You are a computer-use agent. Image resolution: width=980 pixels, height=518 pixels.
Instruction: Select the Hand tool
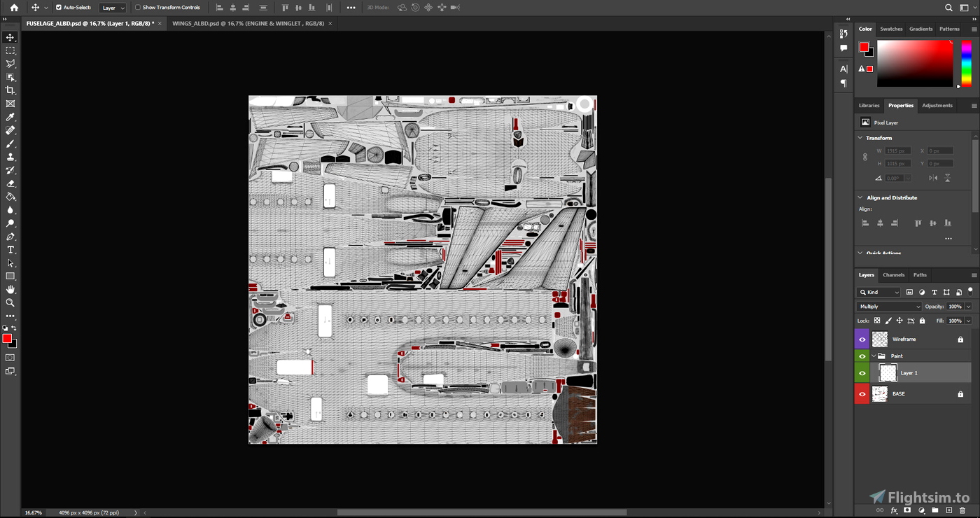click(10, 290)
